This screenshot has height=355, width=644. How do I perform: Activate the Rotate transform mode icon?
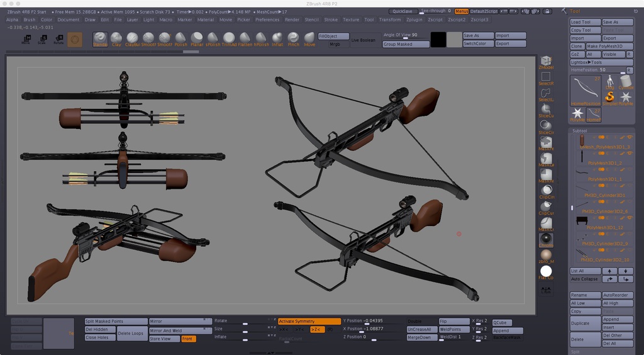tap(58, 40)
